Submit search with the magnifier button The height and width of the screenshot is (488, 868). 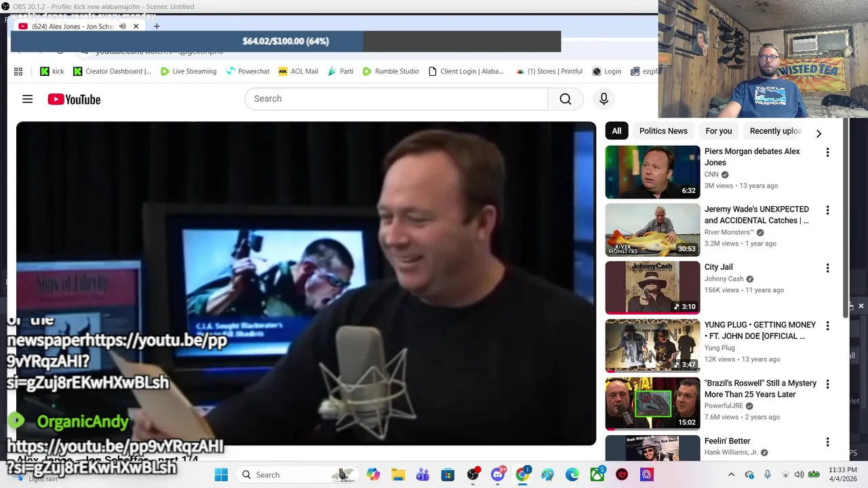point(566,99)
